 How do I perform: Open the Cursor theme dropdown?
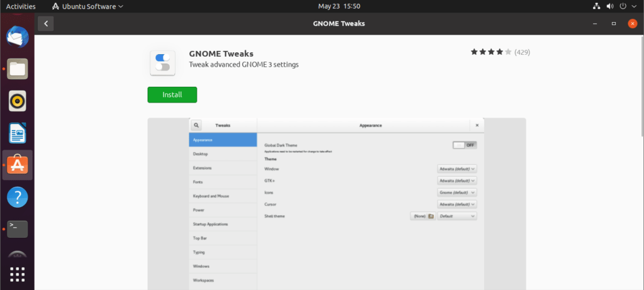click(x=457, y=204)
